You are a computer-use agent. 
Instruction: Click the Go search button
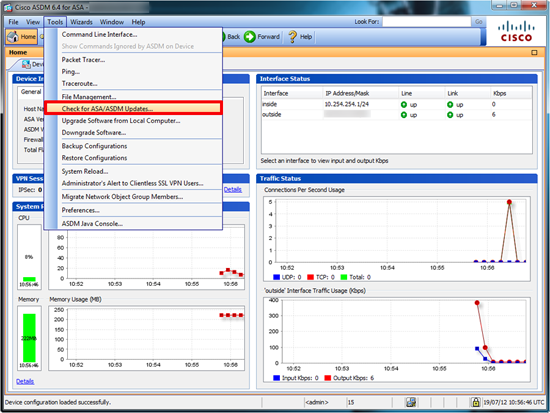(478, 22)
